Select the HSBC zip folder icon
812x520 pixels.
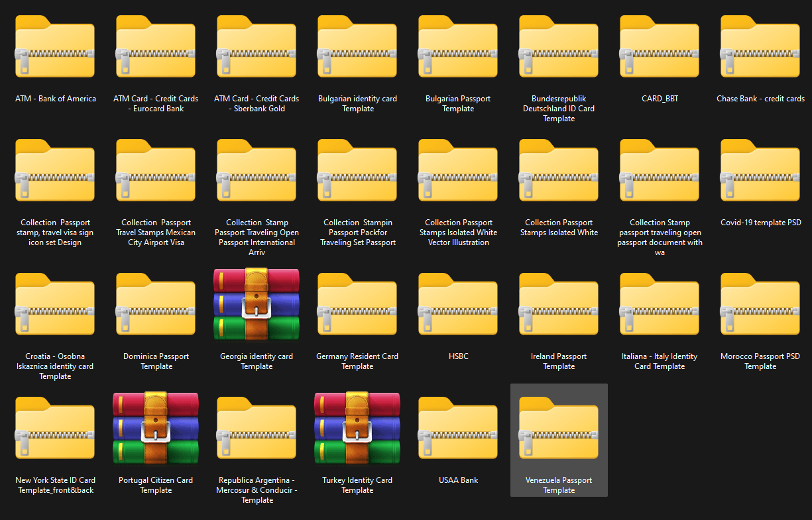[x=458, y=304]
